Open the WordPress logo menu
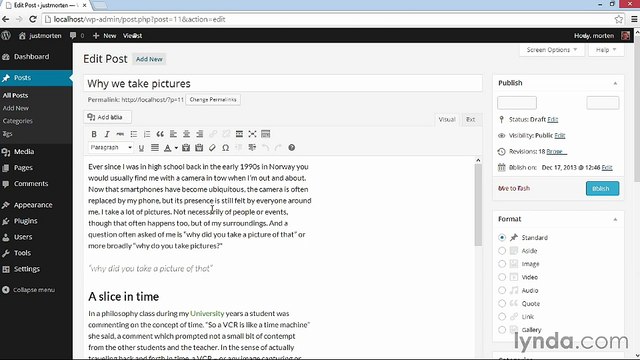This screenshot has height=360, width=640. 6,36
